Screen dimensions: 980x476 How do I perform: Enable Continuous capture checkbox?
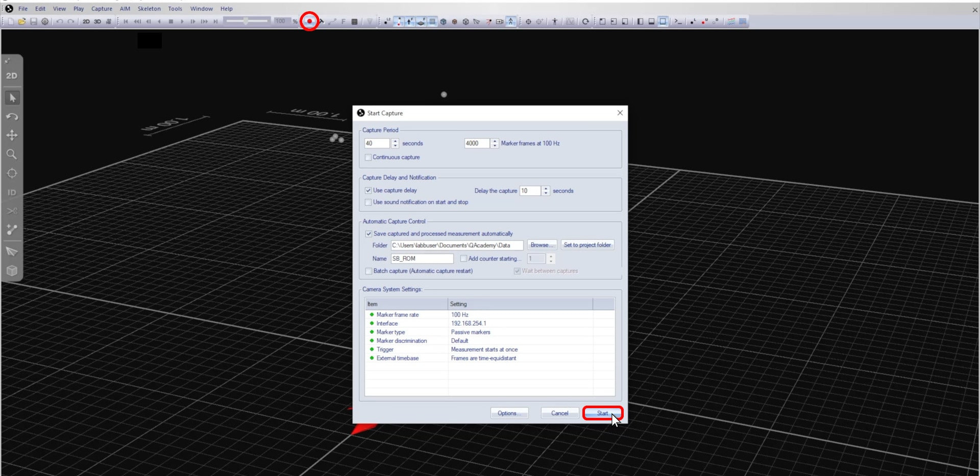tap(369, 157)
